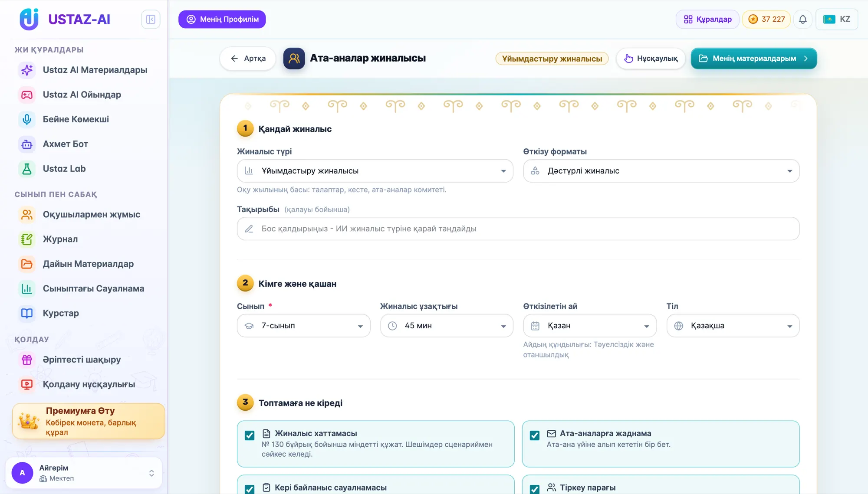Open Жиналыс түрі dropdown
Screen dimensions: 868x494
pyautogui.click(x=375, y=171)
